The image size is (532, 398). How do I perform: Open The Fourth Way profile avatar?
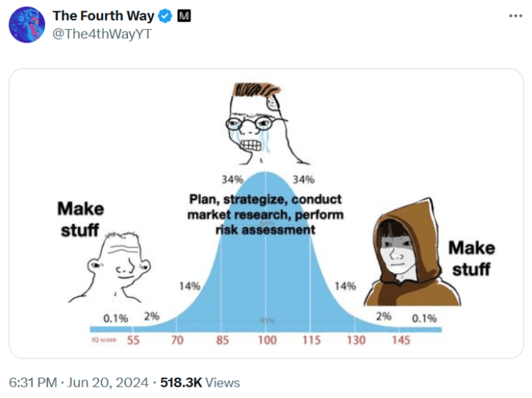tap(27, 25)
